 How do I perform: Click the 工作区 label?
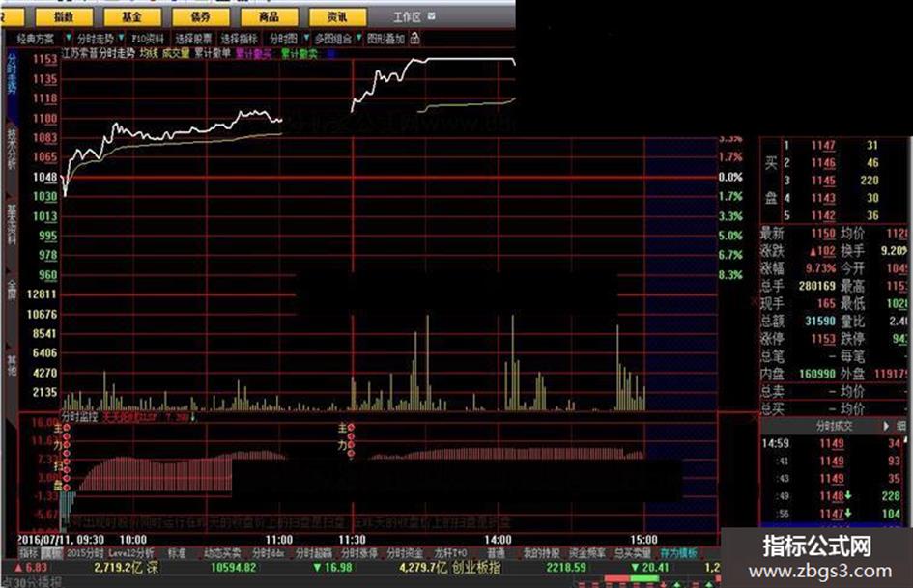407,16
